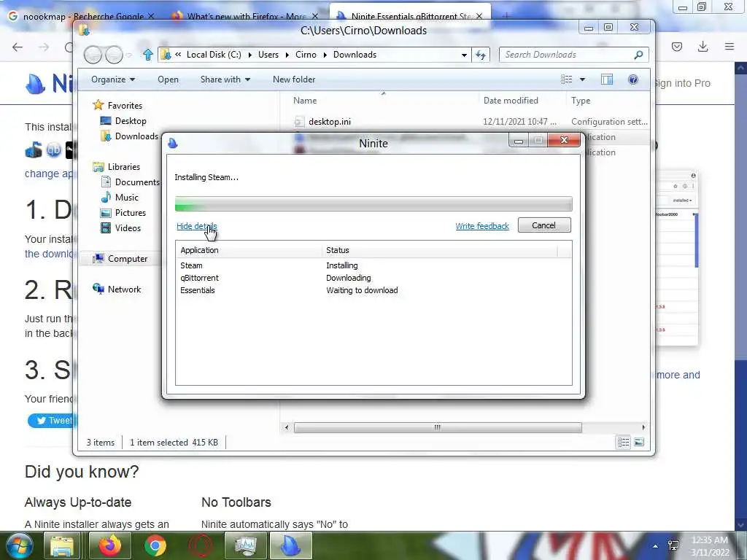Open Firefox downloads panel icon
Image resolution: width=747 pixels, height=560 pixels.
pos(703,47)
